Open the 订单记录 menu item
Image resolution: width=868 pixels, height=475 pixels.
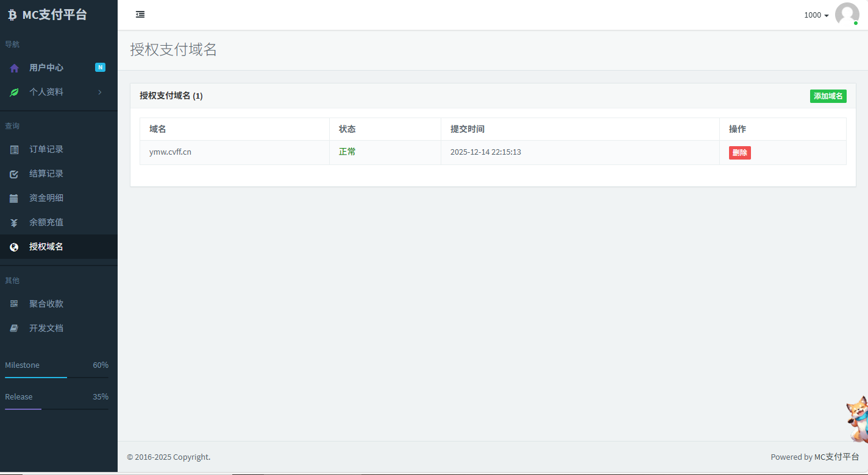(46, 149)
